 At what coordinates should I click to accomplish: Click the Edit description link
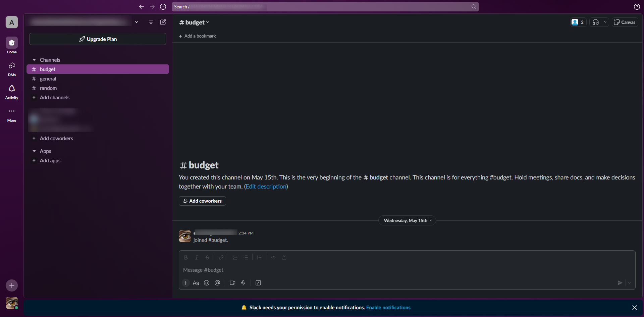point(266,187)
